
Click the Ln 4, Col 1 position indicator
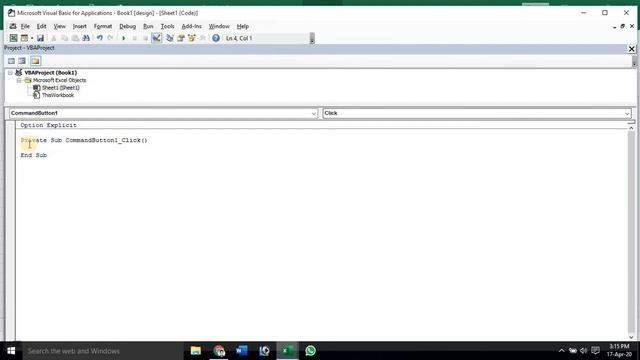tap(239, 38)
